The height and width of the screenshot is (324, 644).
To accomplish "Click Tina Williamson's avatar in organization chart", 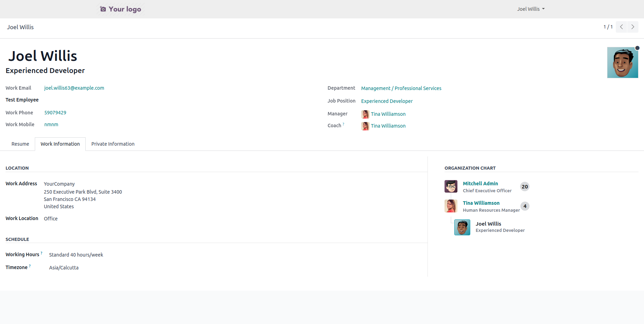I will (x=451, y=206).
